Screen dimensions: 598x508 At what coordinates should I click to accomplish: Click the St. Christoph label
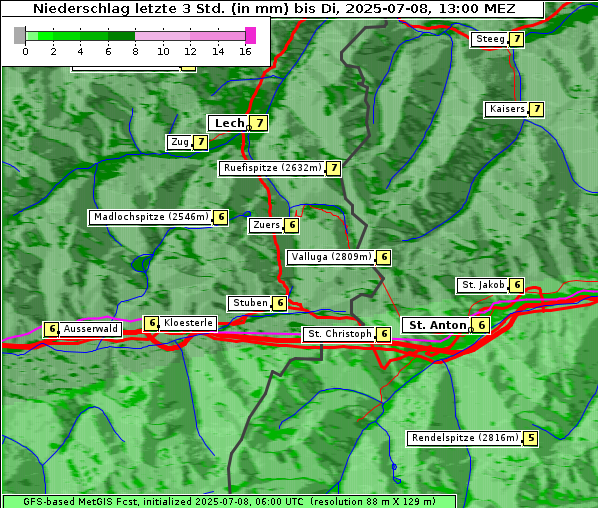(x=339, y=334)
